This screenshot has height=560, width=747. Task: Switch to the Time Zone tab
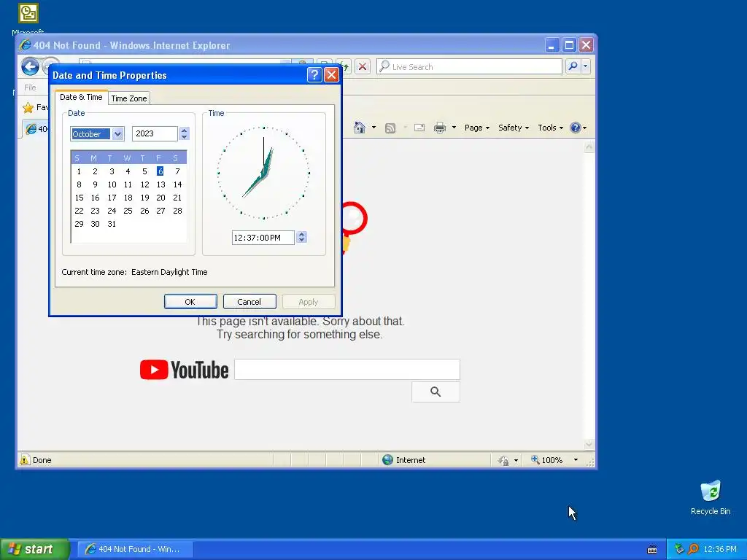click(x=129, y=98)
